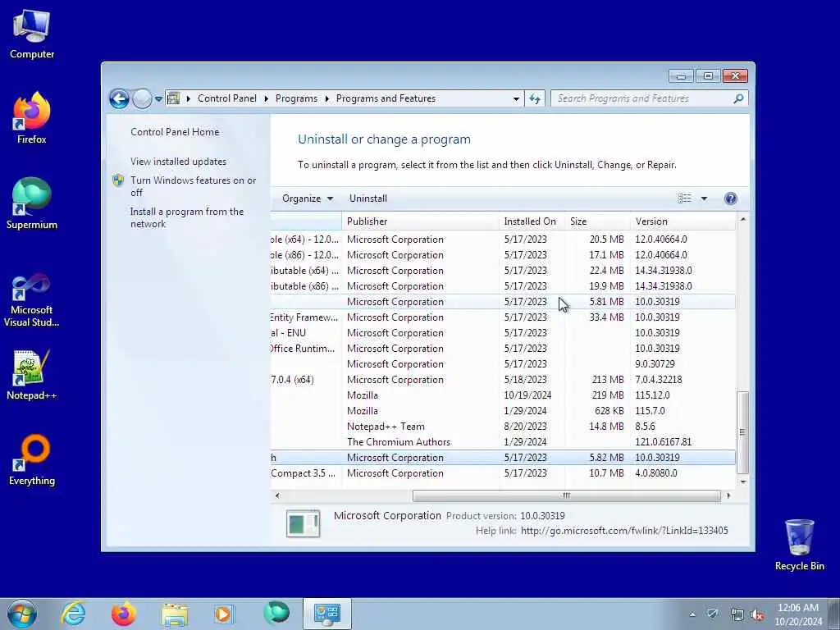Open Control Panel Home link
Image resolution: width=840 pixels, height=630 pixels.
pyautogui.click(x=175, y=132)
